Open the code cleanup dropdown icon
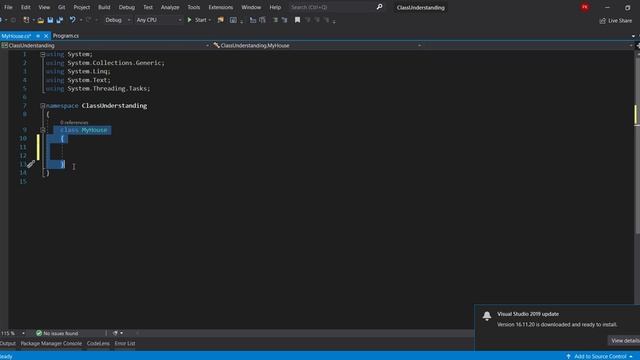Viewport: 640px width, 360px height. 117,333
